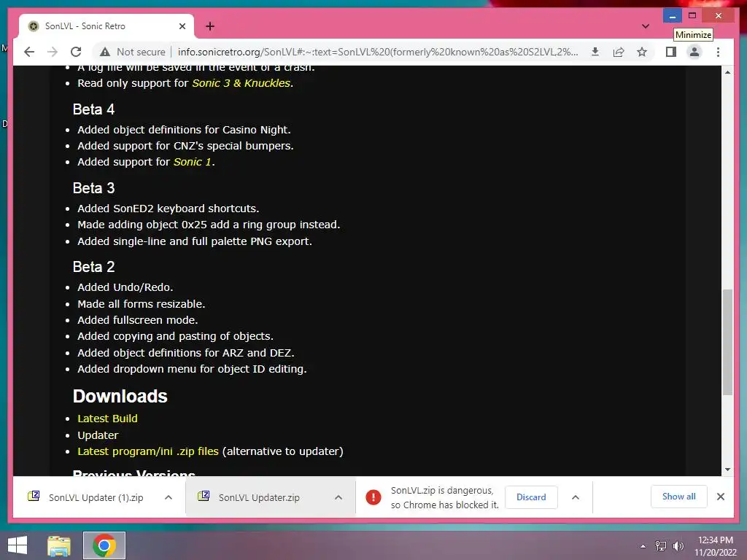This screenshot has width=747, height=560.
Task: Expand options for SonLVL Updater.zip
Action: click(338, 497)
